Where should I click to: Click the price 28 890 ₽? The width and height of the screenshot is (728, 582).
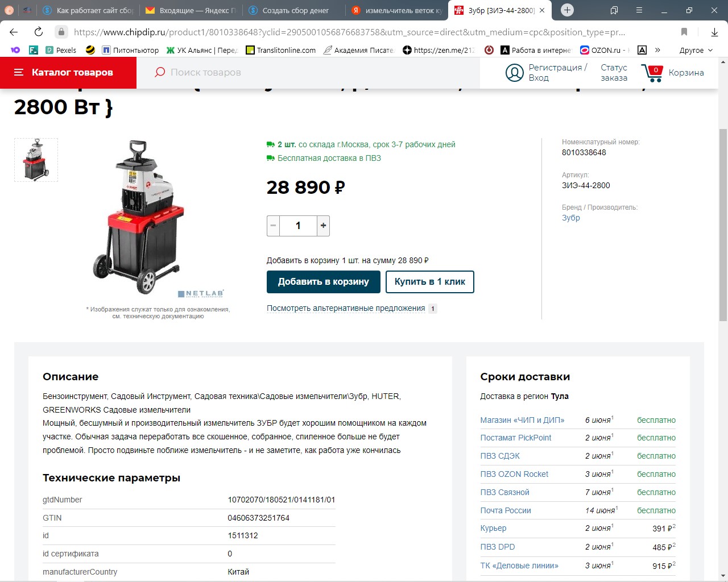pyautogui.click(x=306, y=188)
